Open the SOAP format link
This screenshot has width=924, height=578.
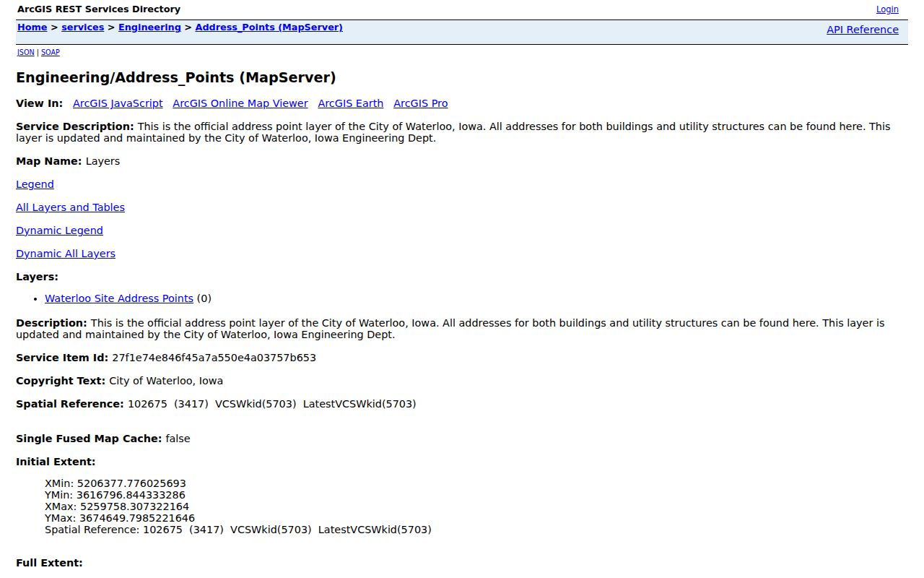click(x=51, y=52)
